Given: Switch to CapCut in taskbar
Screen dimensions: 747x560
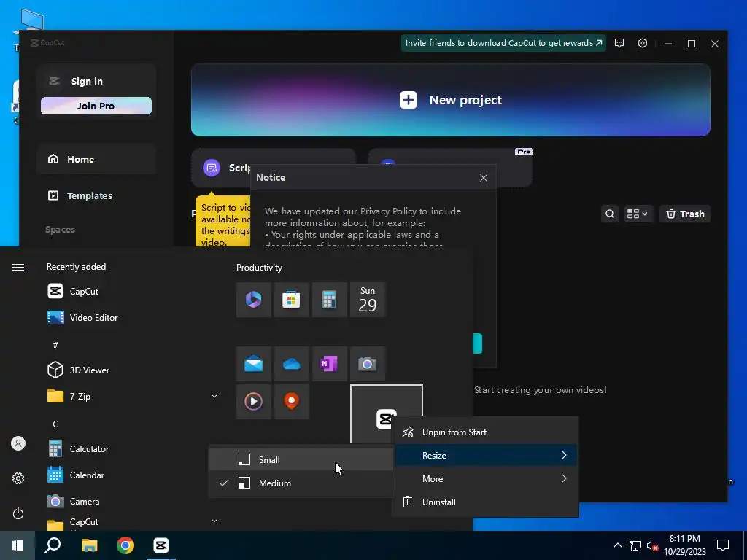Looking at the screenshot, I should point(161,545).
